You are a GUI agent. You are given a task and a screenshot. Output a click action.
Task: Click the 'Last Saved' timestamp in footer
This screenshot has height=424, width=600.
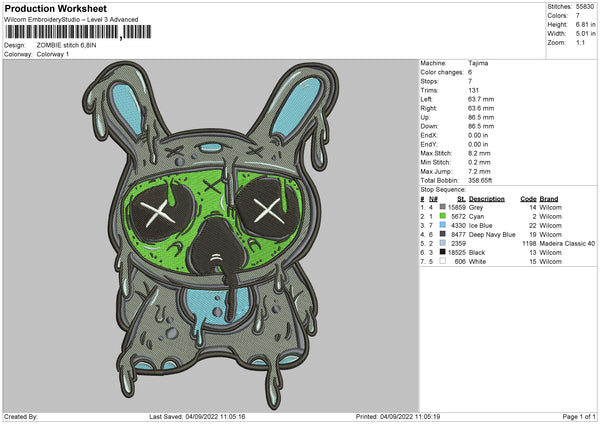197,416
